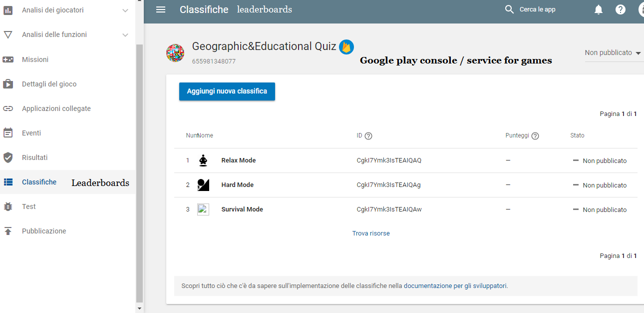The width and height of the screenshot is (644, 313).
Task: Click the ID CgkI7Ymk3IsTEAIQAg
Action: (x=388, y=185)
